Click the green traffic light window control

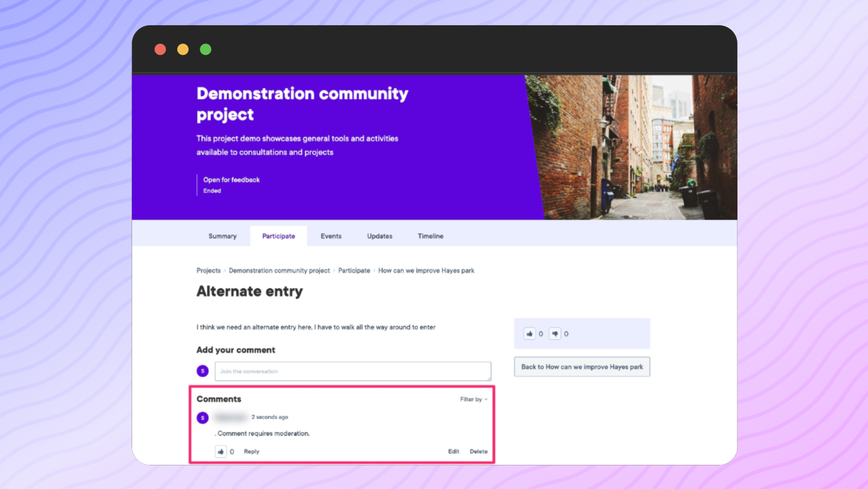tap(205, 49)
